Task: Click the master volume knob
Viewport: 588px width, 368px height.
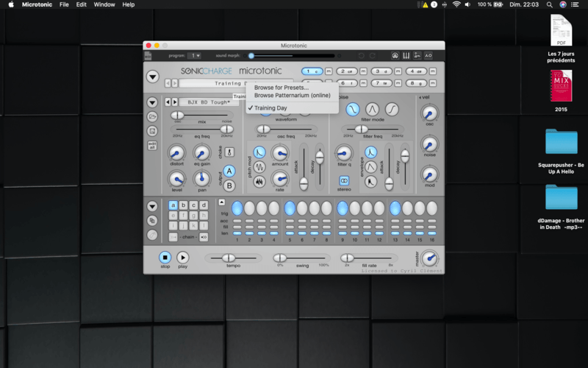Action: (x=429, y=258)
